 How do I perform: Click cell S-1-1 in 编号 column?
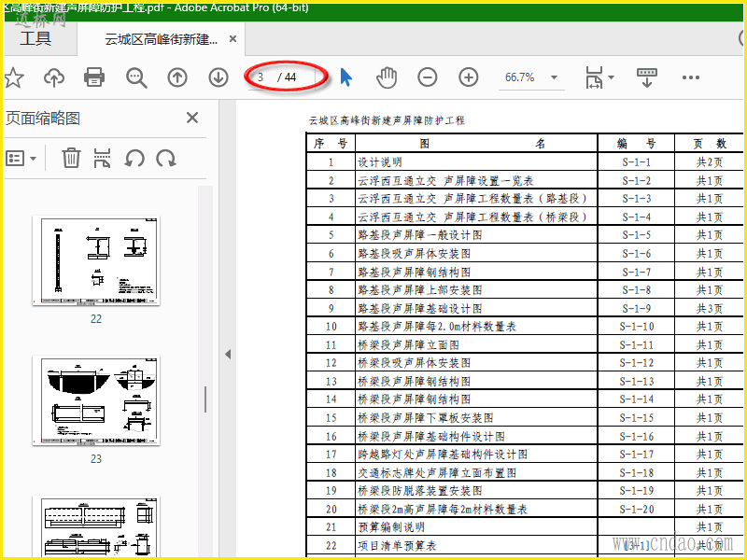[x=637, y=162]
